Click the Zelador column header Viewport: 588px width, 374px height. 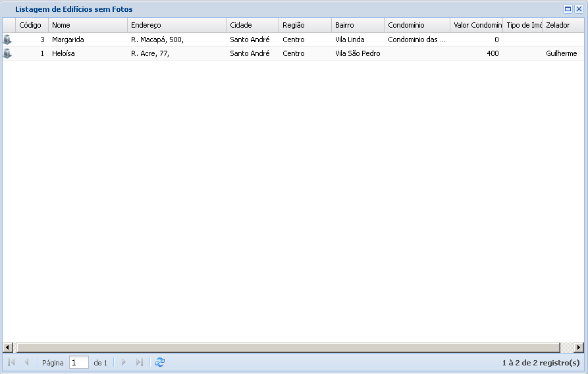pyautogui.click(x=562, y=25)
